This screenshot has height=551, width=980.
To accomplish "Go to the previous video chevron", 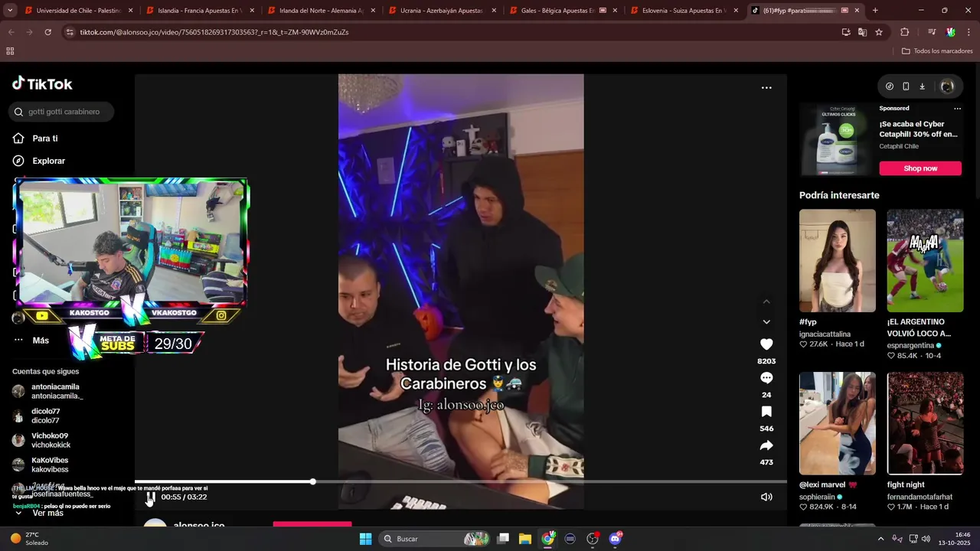I will (766, 302).
